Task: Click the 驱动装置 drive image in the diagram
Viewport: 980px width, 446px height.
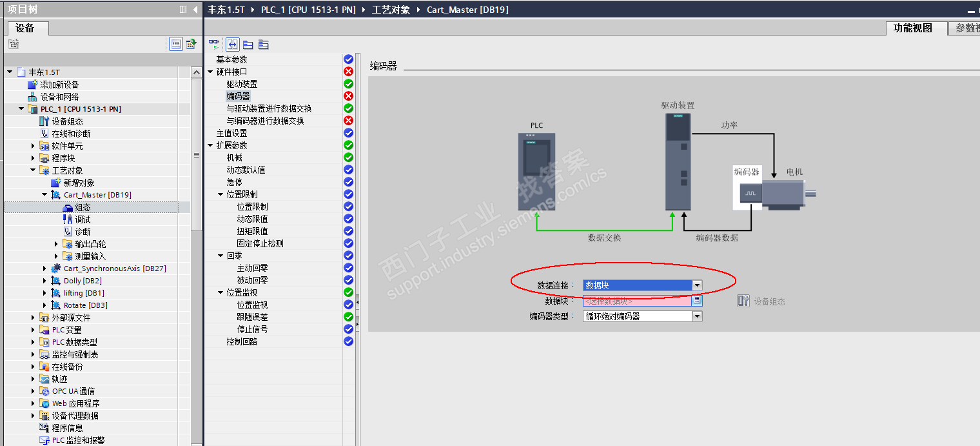Action: click(678, 162)
